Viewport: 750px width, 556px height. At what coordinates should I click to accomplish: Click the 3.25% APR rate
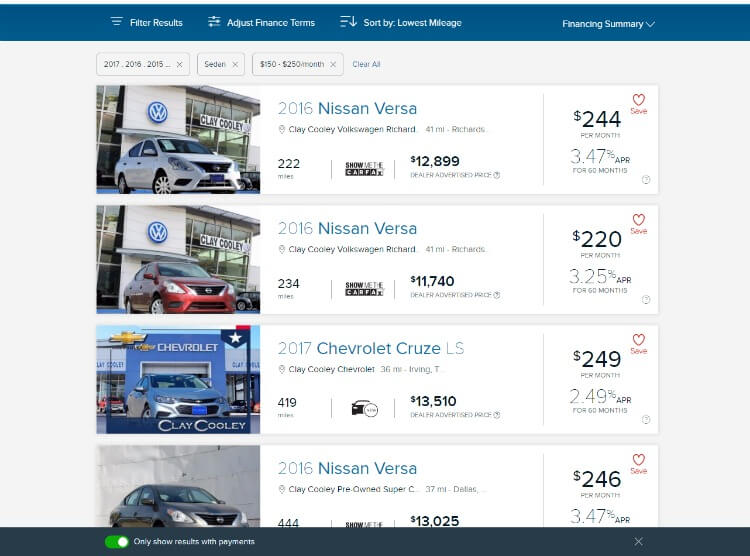click(x=600, y=277)
